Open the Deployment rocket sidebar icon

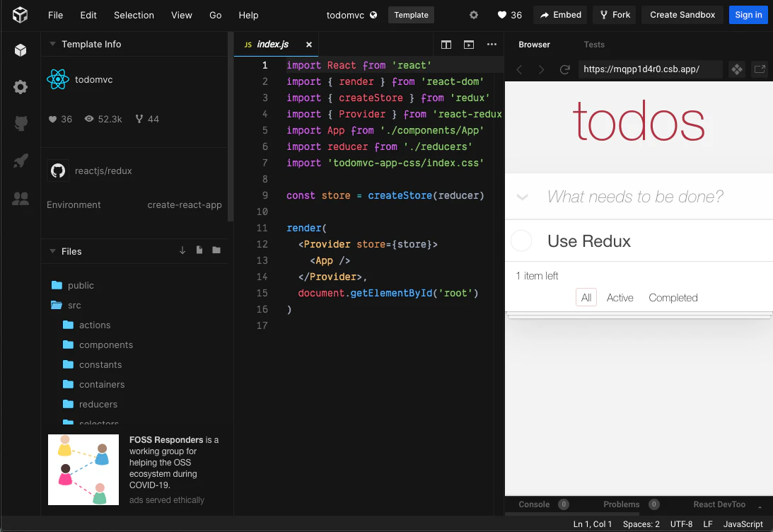click(21, 161)
